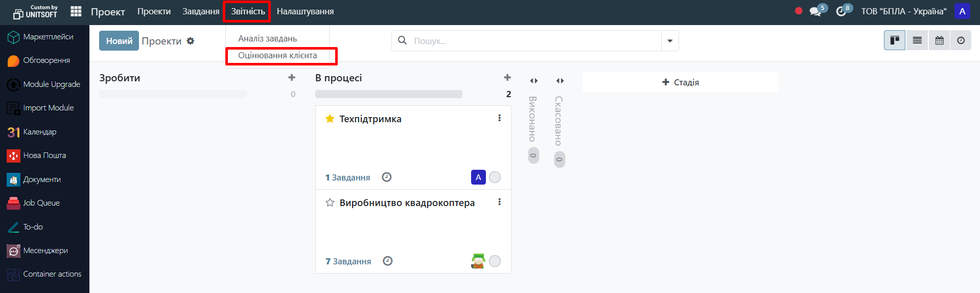The width and height of the screenshot is (980, 293).
Task: Mark Виробництво квадрокоптера as favorite
Action: click(x=330, y=202)
